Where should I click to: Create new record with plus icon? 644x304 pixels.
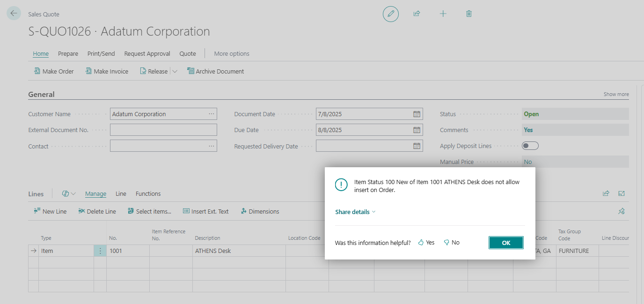point(443,14)
